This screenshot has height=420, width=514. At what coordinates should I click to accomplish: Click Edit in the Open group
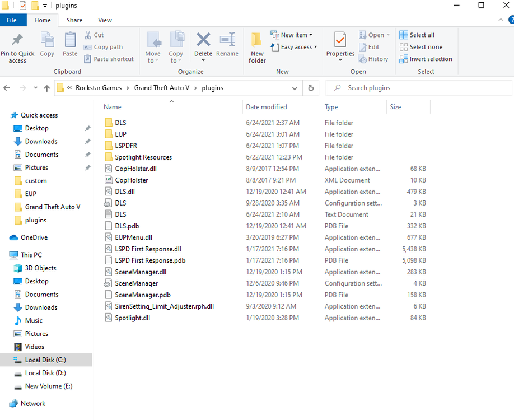tap(369, 47)
